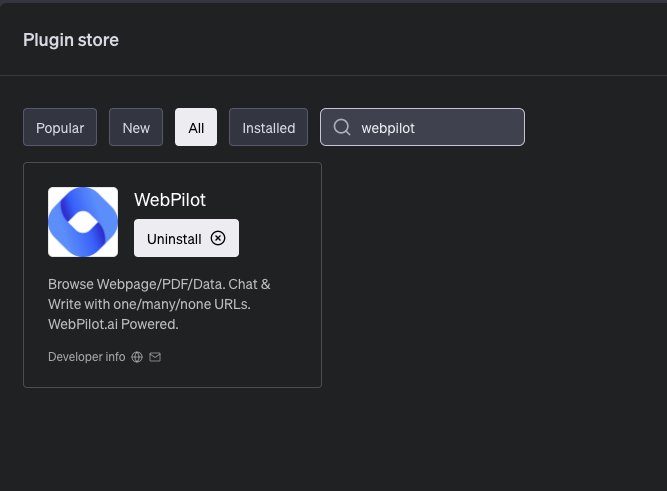The width and height of the screenshot is (667, 491).
Task: Open developer email envelope icon
Action: [155, 357]
